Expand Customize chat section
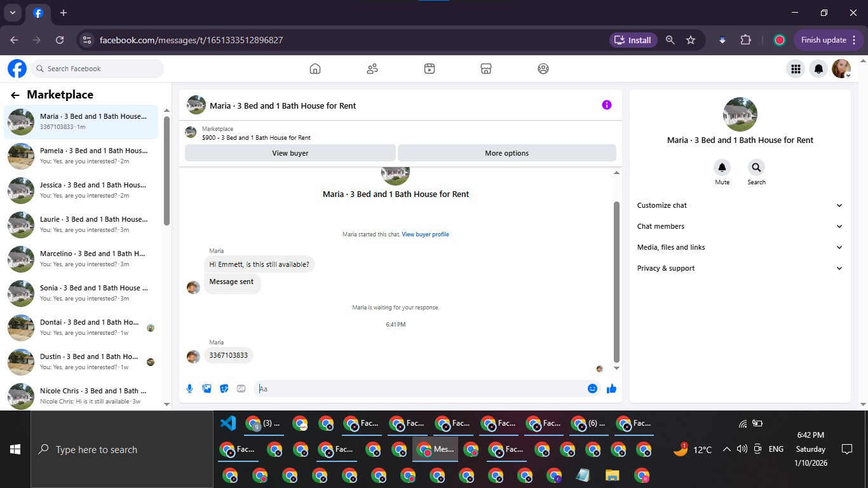The image size is (868, 488). 740,205
